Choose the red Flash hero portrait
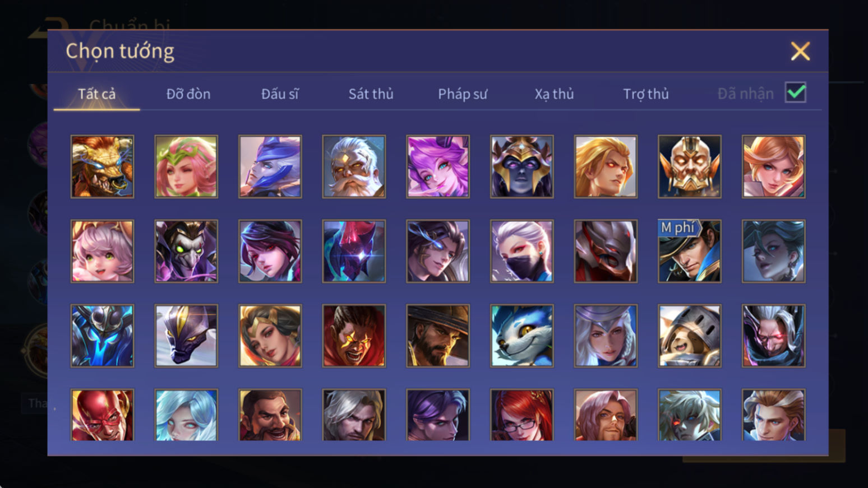The width and height of the screenshot is (868, 488). click(102, 415)
